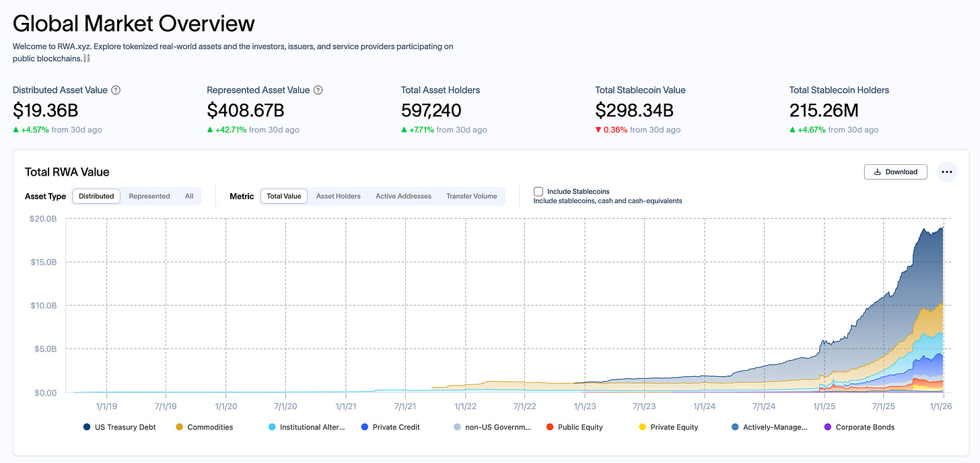Toggle Corporate Bonds legend marker
Image resolution: width=980 pixels, height=463 pixels.
tap(828, 427)
